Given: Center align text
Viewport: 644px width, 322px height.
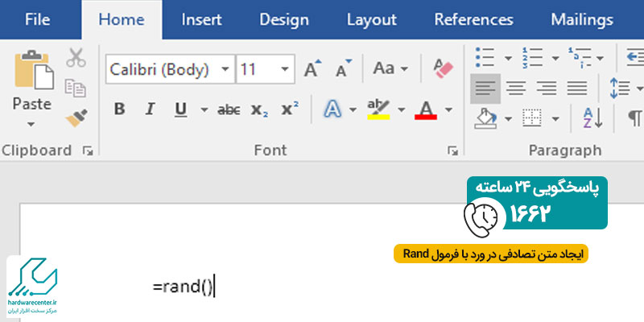Looking at the screenshot, I should coord(516,88).
